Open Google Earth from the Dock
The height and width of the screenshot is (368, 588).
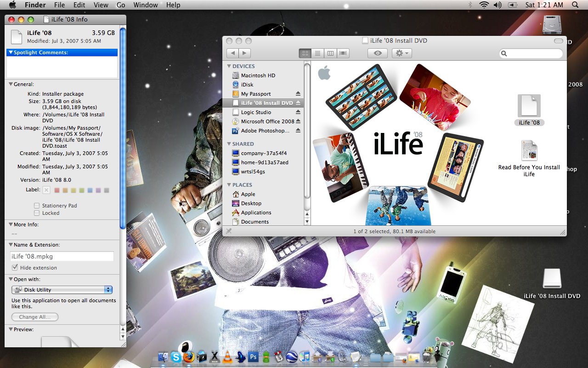coord(291,356)
